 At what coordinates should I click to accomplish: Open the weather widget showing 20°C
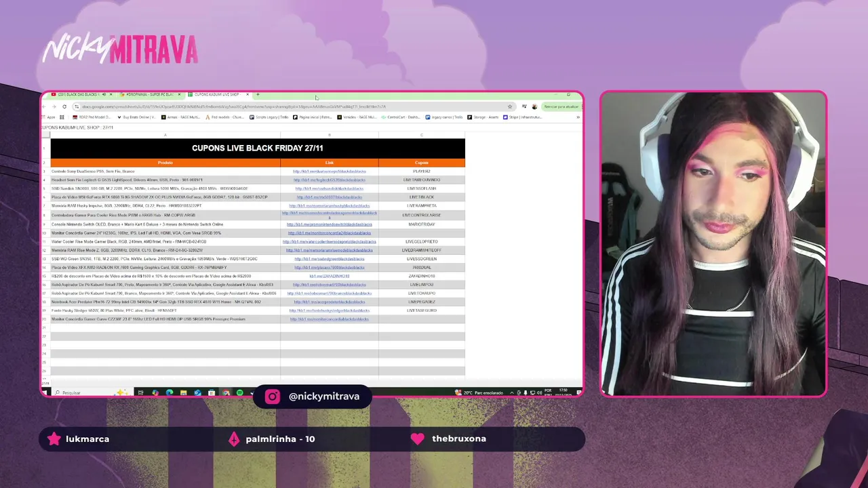(479, 392)
